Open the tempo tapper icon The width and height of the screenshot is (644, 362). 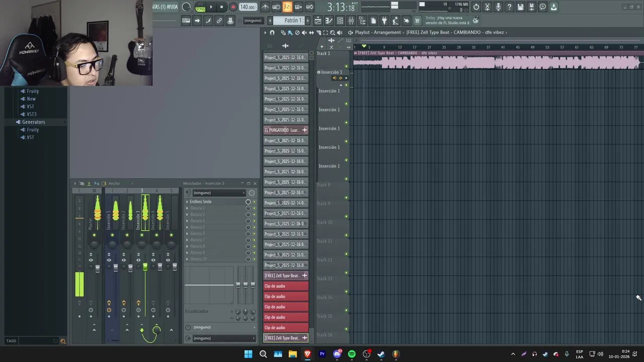click(x=395, y=21)
